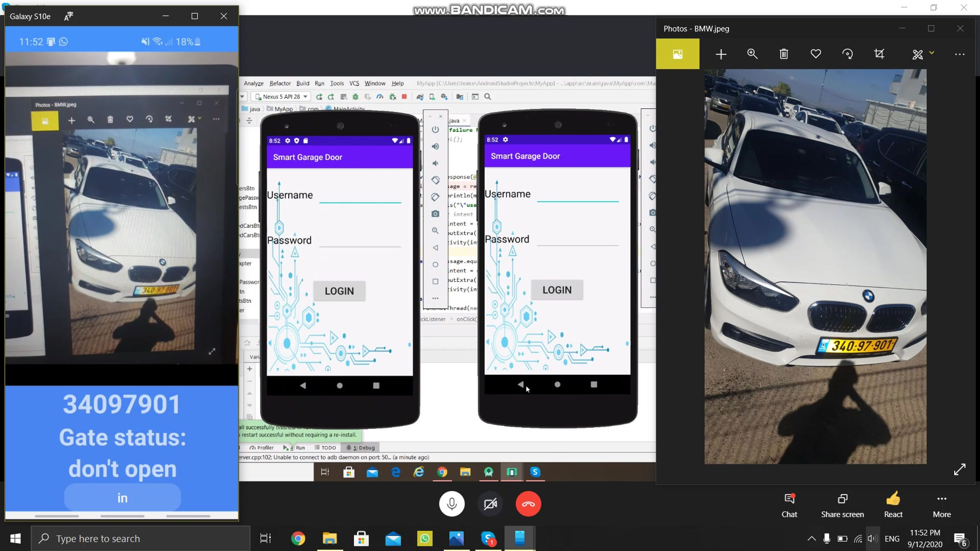Screen dimensions: 980x551
Task: Open the Chat panel in the call
Action: pos(789,505)
